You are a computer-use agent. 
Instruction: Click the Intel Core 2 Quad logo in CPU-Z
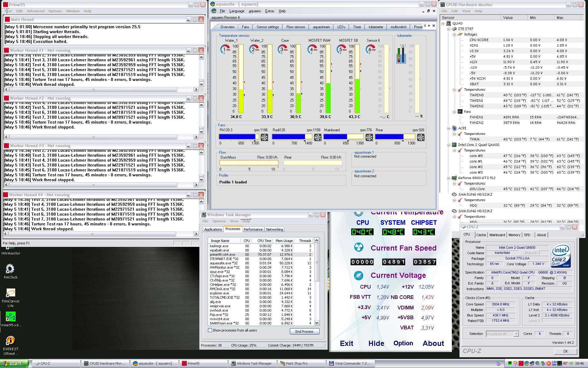(x=561, y=256)
